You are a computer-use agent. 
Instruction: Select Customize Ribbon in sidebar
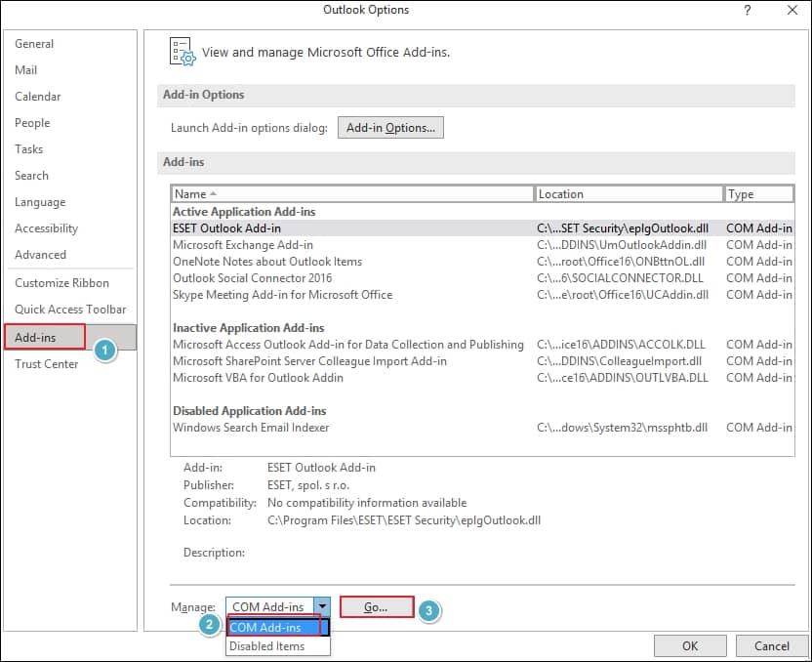point(61,283)
